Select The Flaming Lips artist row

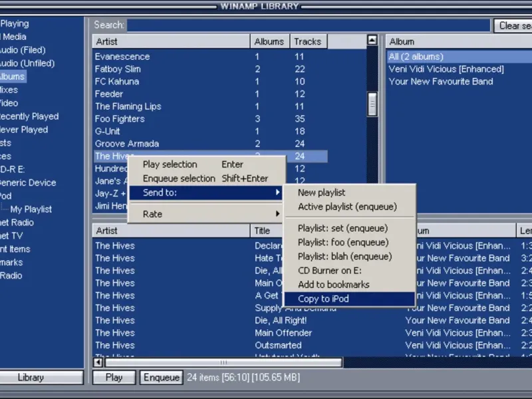point(209,106)
